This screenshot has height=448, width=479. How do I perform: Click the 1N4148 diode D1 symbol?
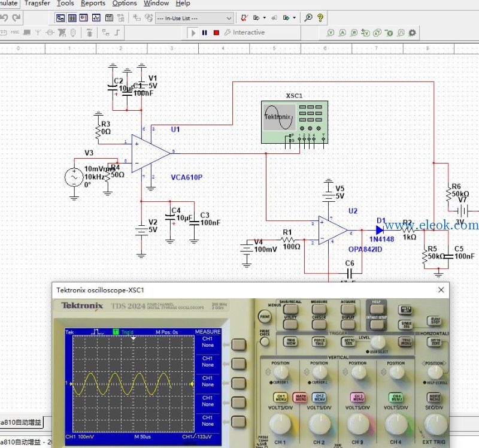380,230
